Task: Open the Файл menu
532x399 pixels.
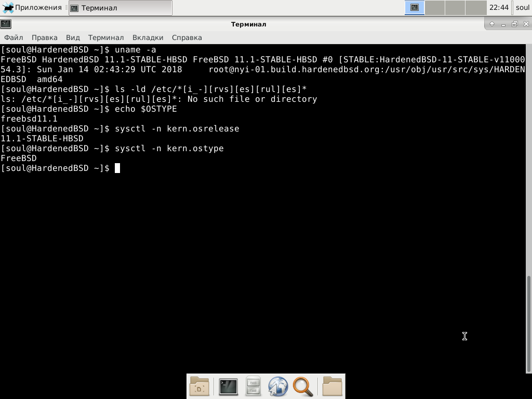Action: point(14,37)
